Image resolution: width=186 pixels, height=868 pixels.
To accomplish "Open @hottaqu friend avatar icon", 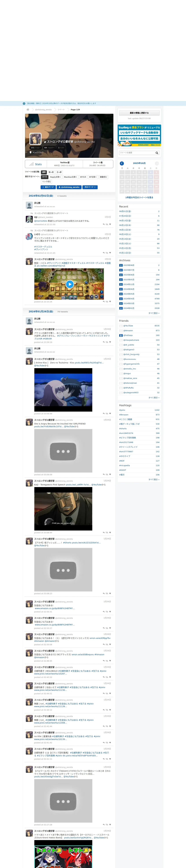I will [121, 335].
